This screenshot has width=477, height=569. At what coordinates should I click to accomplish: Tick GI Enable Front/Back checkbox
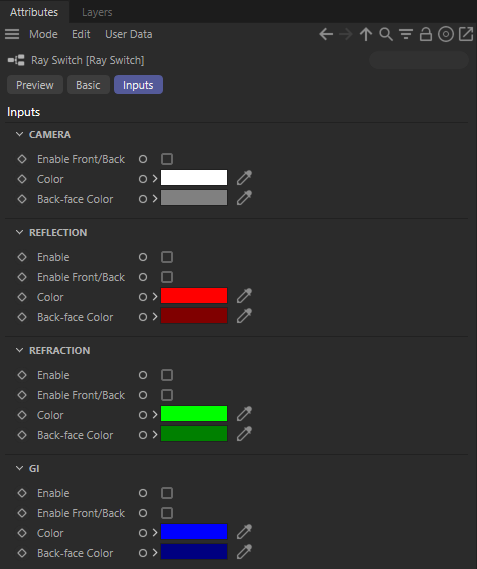coord(167,513)
